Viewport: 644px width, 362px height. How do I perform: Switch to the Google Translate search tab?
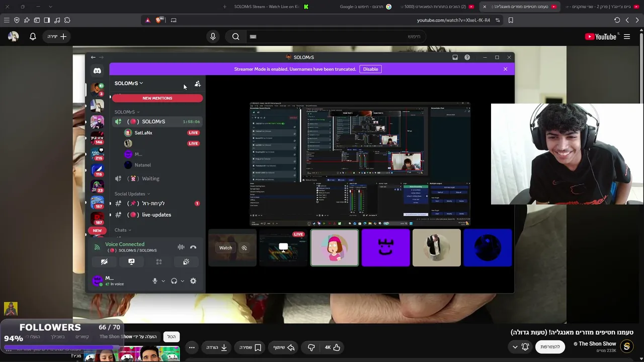(x=366, y=7)
